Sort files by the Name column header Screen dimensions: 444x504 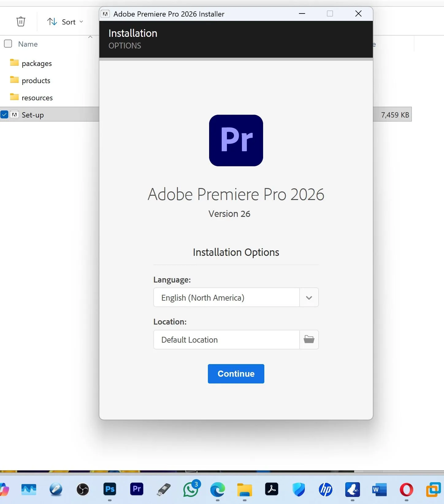(x=28, y=44)
